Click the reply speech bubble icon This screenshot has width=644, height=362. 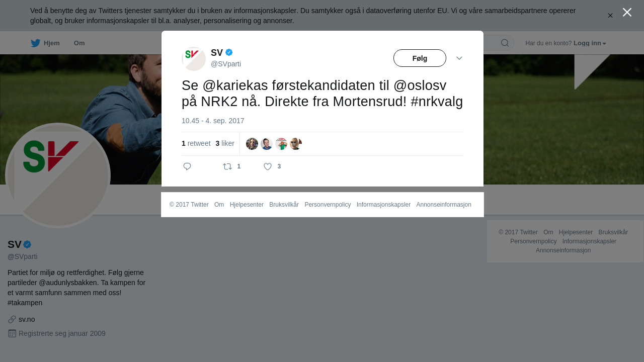[x=187, y=166]
